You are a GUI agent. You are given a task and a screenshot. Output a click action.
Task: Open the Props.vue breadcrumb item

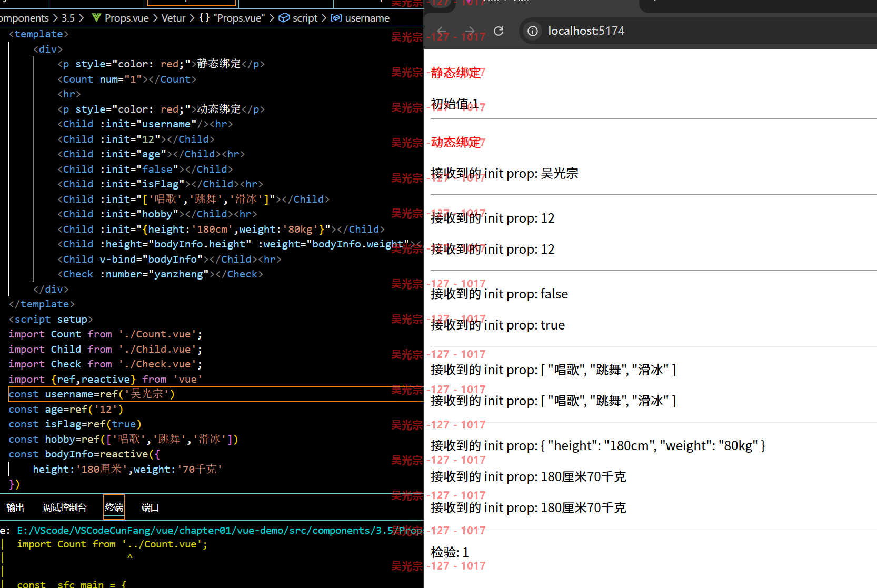126,18
